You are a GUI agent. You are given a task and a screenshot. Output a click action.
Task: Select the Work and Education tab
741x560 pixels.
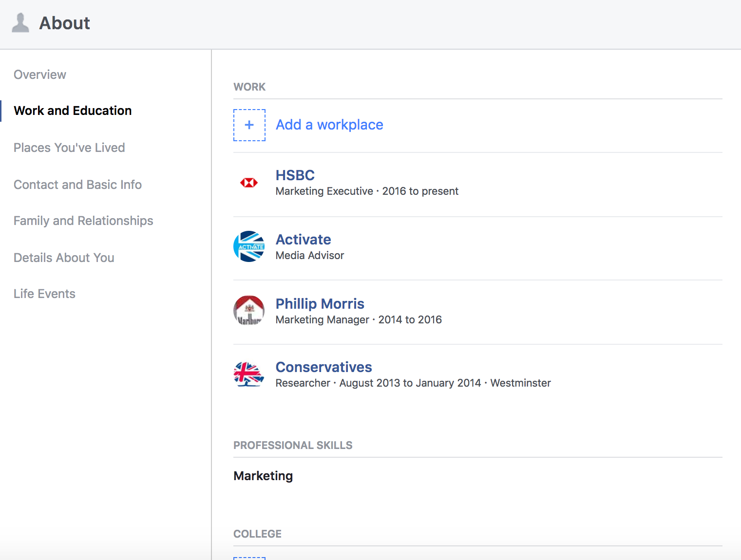click(73, 111)
